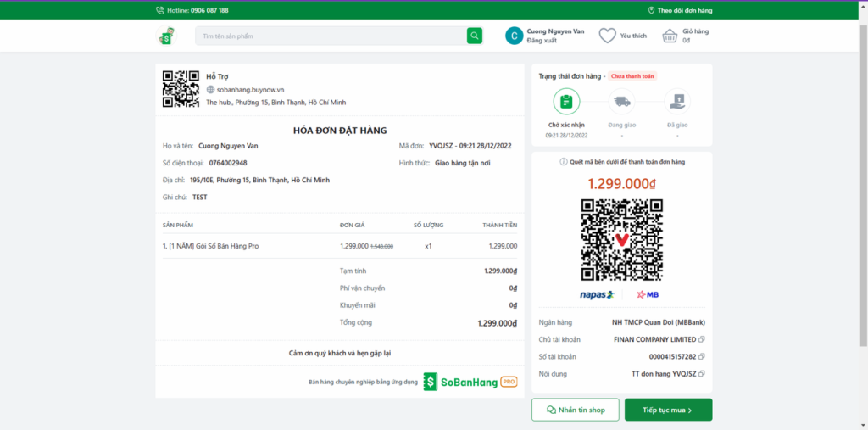This screenshot has width=868, height=430.
Task: Click the note value TEST
Action: 200,198
